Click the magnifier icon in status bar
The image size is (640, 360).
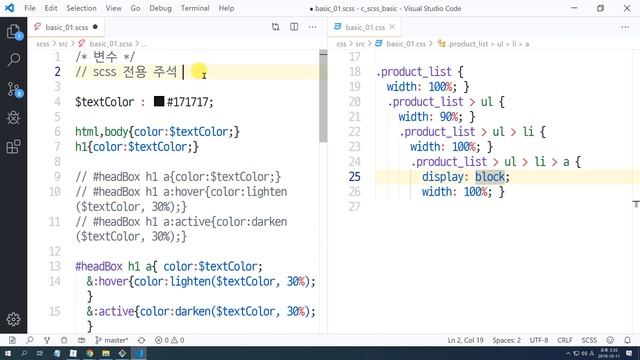(30, 340)
